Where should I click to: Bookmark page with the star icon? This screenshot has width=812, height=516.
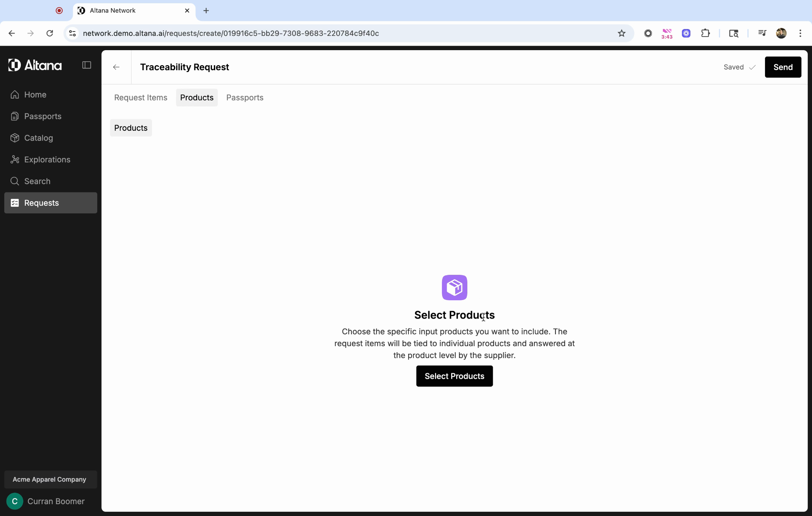tap(622, 33)
